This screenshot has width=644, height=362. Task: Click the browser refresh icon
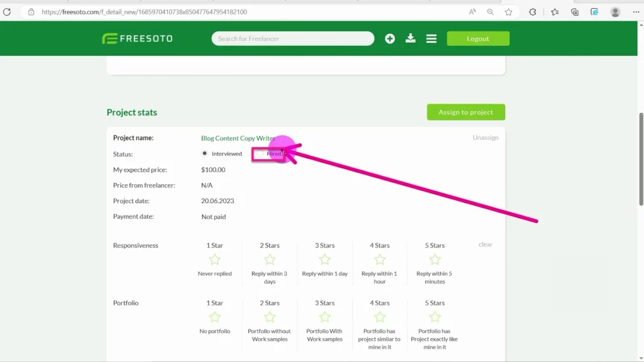7,12
